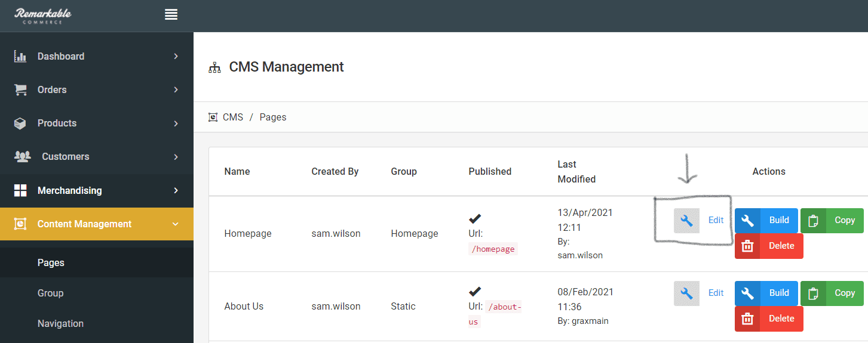Open the Navigation submenu item

pyautogui.click(x=60, y=324)
